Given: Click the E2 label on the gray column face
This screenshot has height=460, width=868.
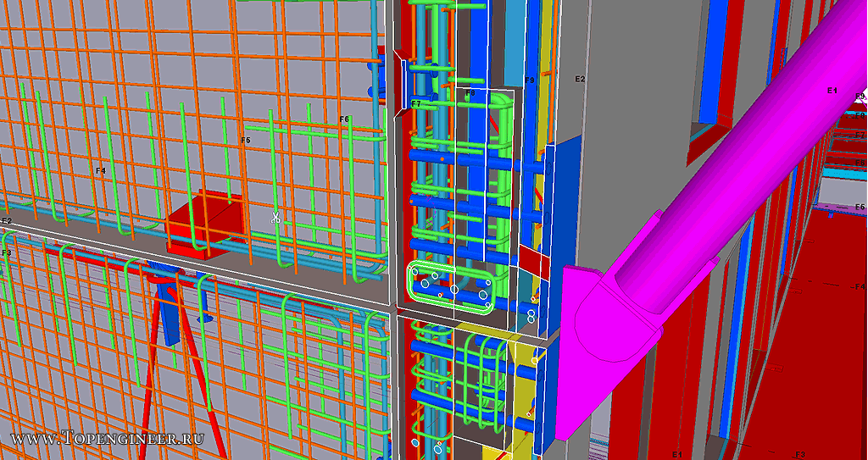Looking at the screenshot, I should coord(580,79).
